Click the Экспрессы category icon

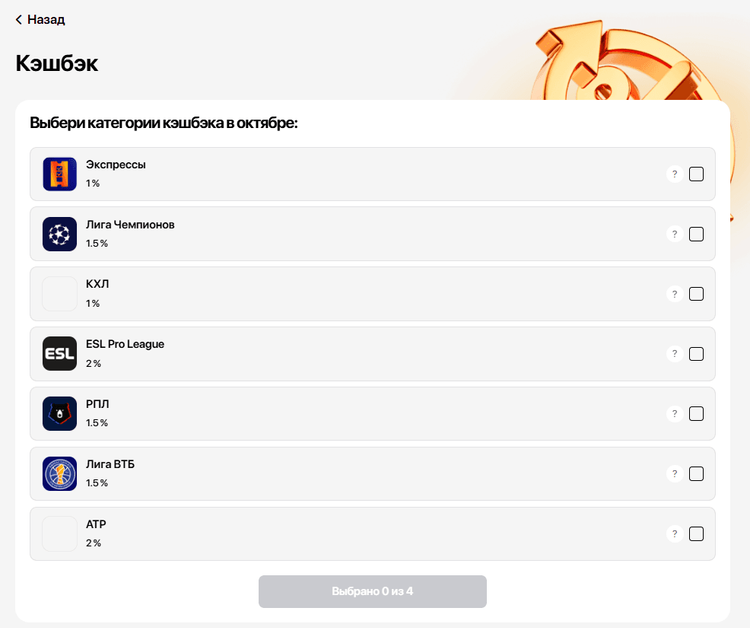coord(60,174)
